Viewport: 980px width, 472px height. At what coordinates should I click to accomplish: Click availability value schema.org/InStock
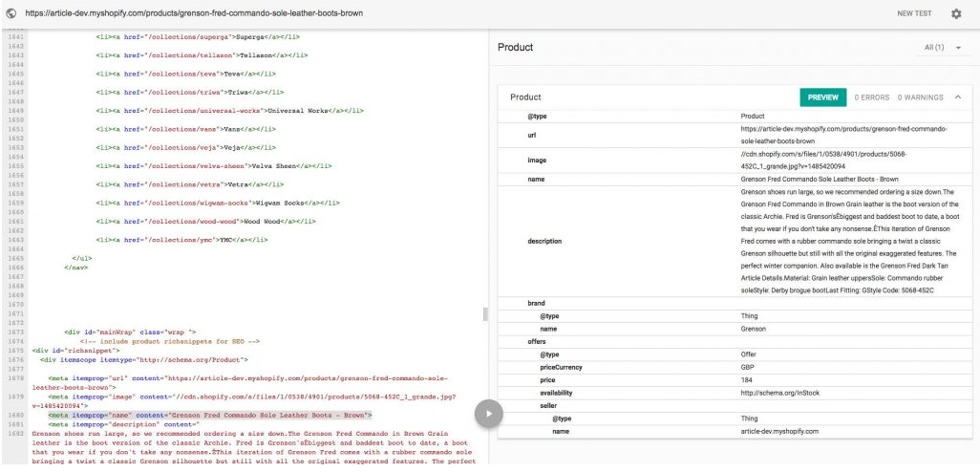point(780,394)
